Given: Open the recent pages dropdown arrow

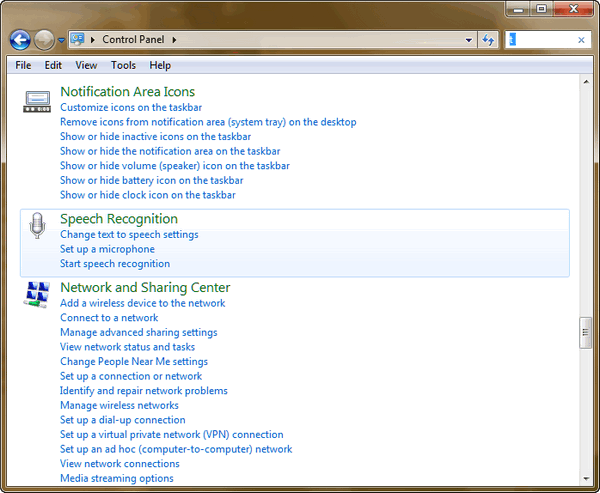Looking at the screenshot, I should (61, 40).
